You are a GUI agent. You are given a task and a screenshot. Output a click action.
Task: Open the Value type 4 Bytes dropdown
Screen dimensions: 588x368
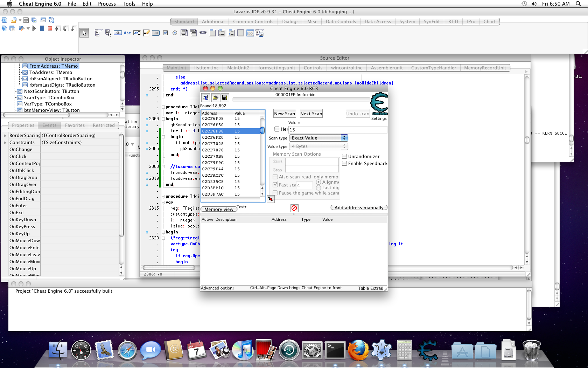click(318, 146)
